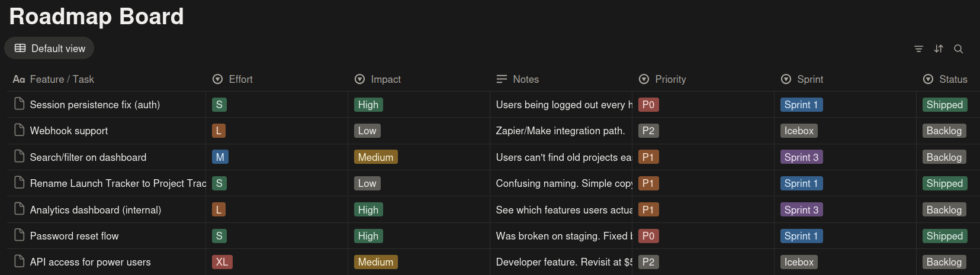Open note 'Zapier/Make integration path.'

pyautogui.click(x=560, y=131)
